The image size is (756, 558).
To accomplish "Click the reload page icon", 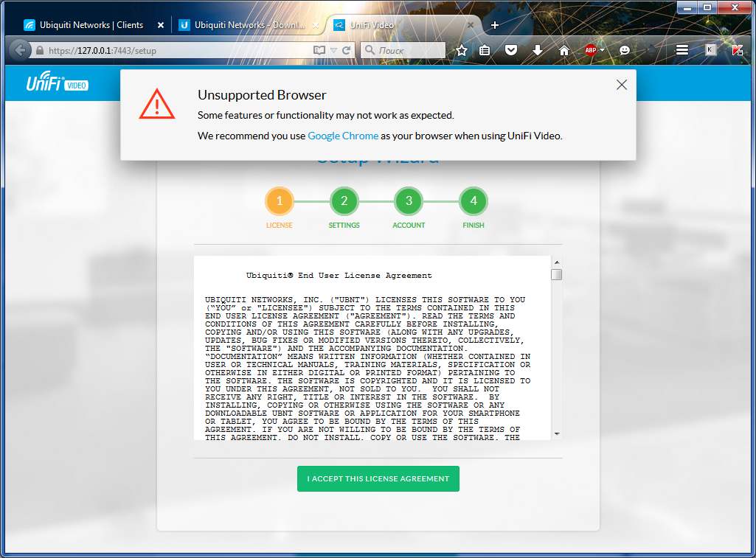I will click(x=348, y=51).
